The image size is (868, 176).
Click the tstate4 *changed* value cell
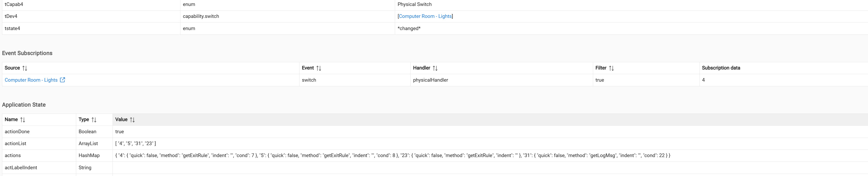tap(409, 28)
